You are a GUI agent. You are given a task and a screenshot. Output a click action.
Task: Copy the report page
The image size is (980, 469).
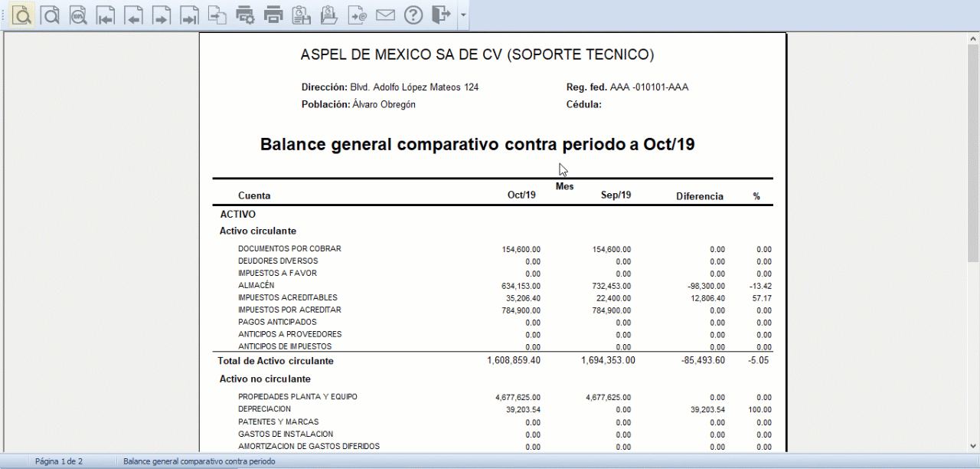tap(217, 15)
